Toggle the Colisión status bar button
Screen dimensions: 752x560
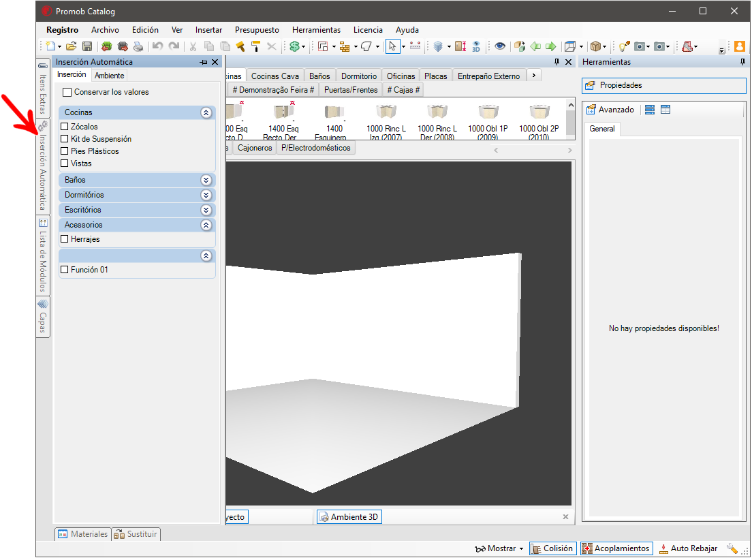point(552,548)
